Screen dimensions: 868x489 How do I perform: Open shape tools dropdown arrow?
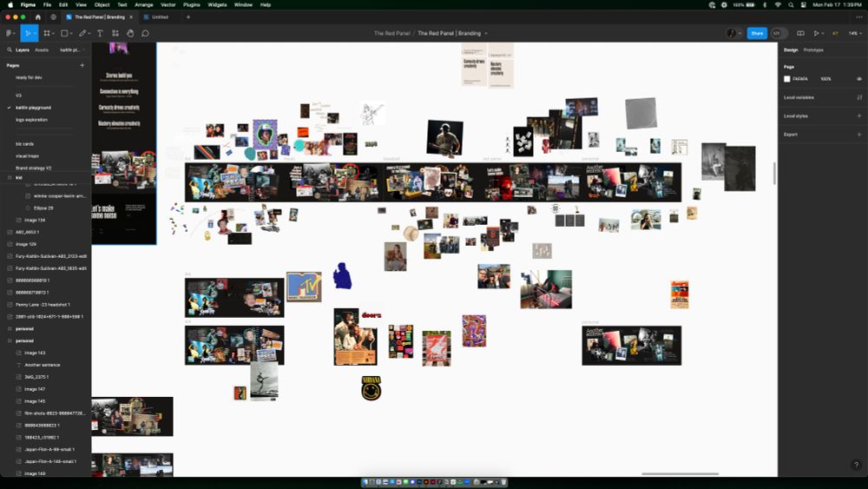click(x=70, y=33)
